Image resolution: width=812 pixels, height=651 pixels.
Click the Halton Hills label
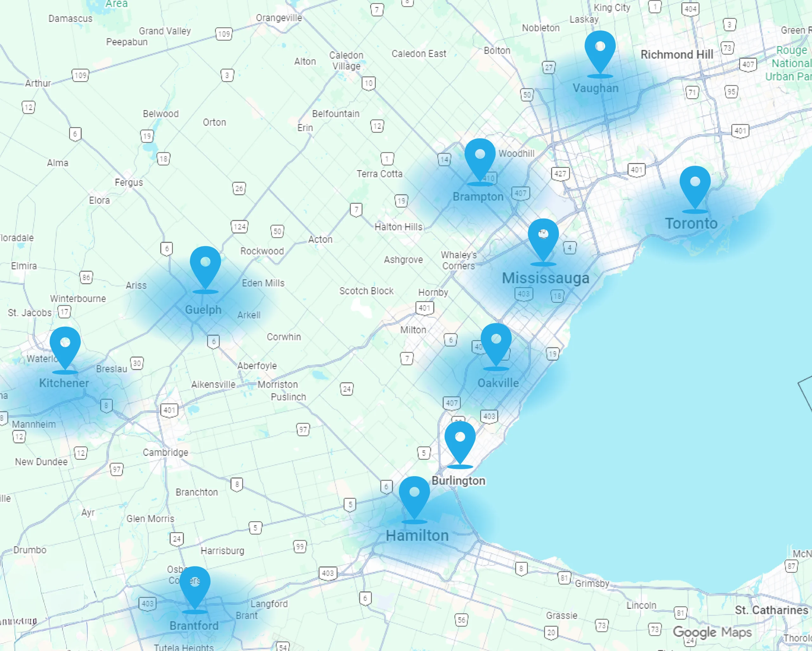pos(398,227)
